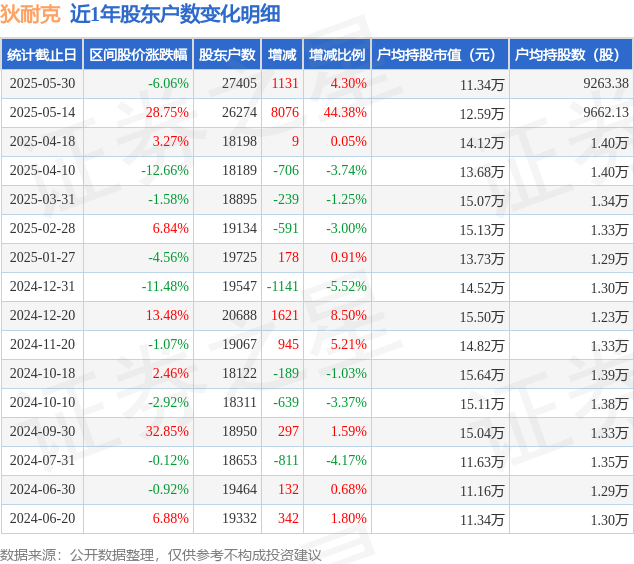Click the change ratio -5.52%
The width and height of the screenshot is (634, 564).
point(347,286)
